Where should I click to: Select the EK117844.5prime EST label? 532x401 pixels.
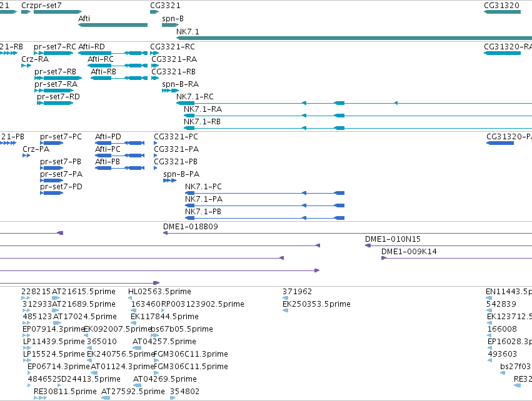tap(165, 317)
